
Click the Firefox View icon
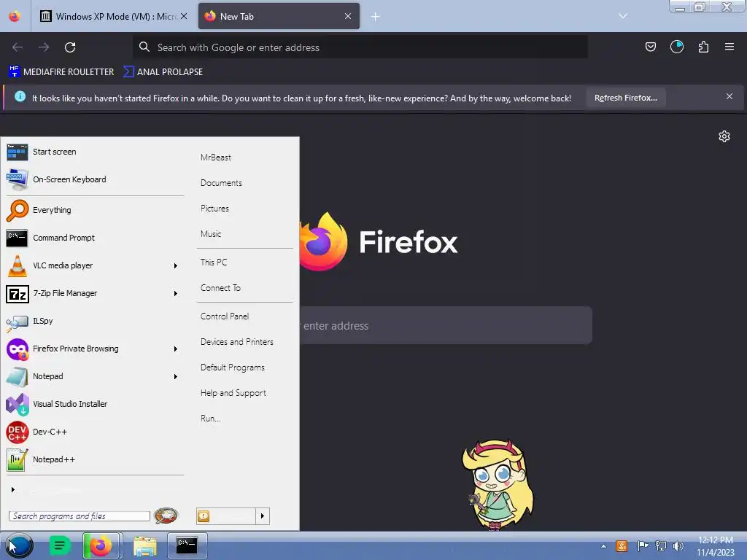tap(15, 16)
